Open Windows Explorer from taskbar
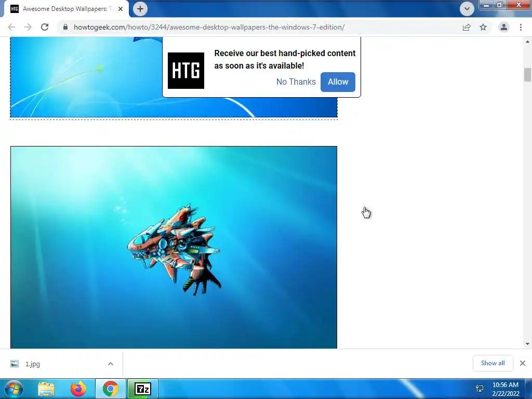This screenshot has height=399, width=532. (46, 389)
